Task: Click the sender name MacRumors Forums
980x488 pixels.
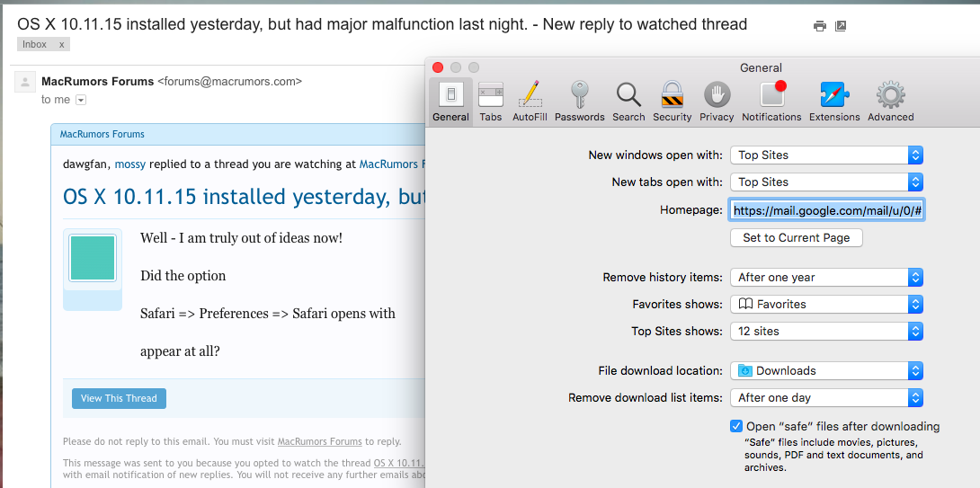Action: pyautogui.click(x=97, y=81)
